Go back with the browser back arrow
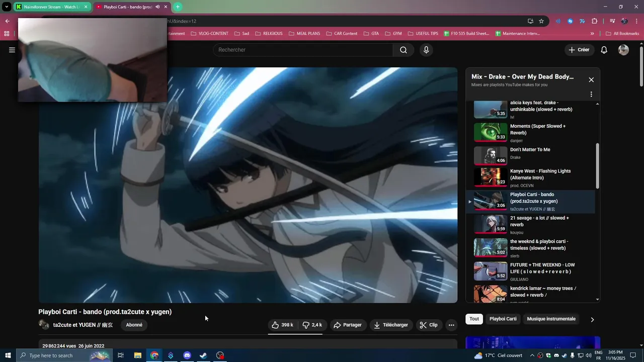Viewport: 644px width, 362px height. click(x=7, y=21)
